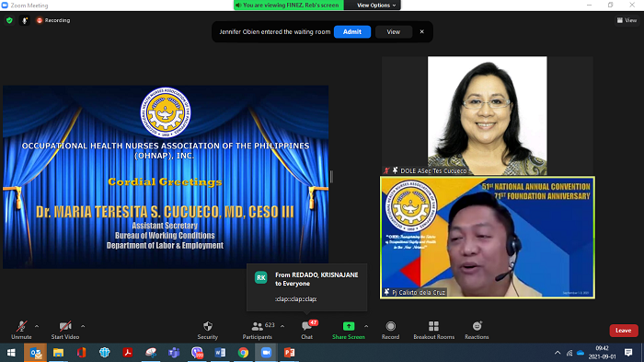Open Outlook from the taskbar
The height and width of the screenshot is (362, 644).
click(x=35, y=353)
